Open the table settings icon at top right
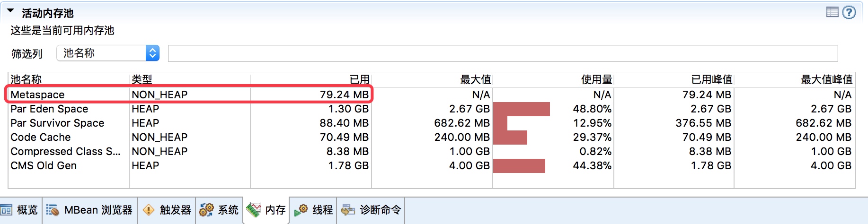This screenshot has height=224, width=868. pyautogui.click(x=832, y=12)
